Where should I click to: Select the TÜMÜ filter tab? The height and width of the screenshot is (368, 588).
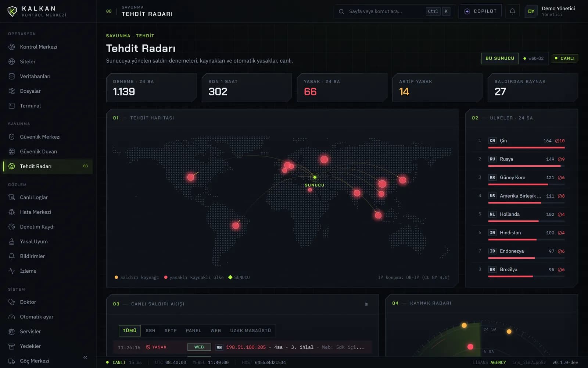[129, 330]
